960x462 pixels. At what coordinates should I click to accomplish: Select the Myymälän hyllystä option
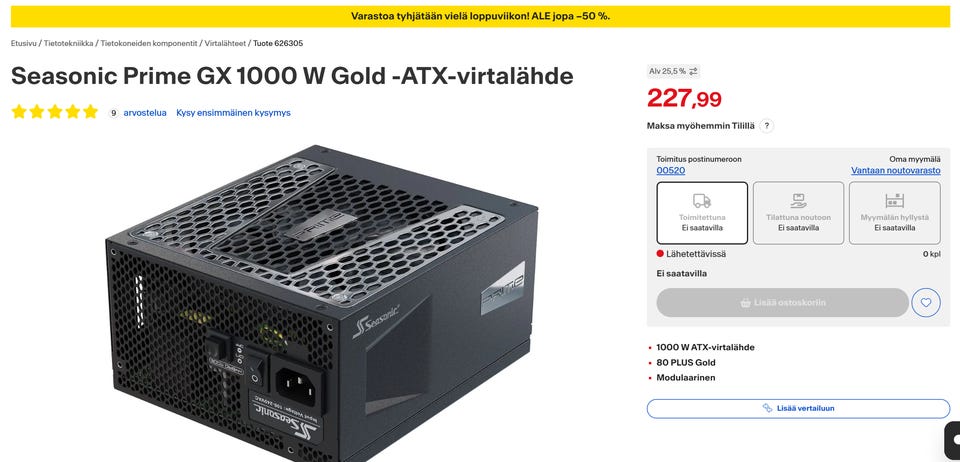coord(894,213)
